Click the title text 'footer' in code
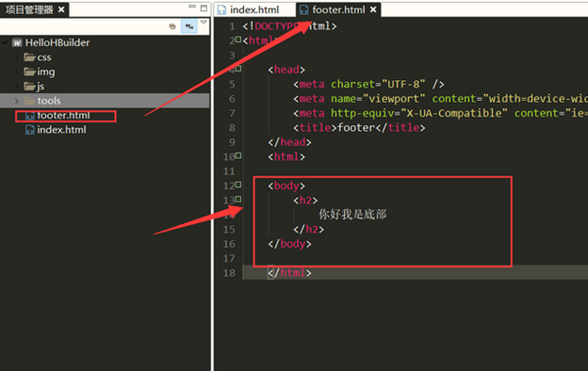 coord(357,128)
